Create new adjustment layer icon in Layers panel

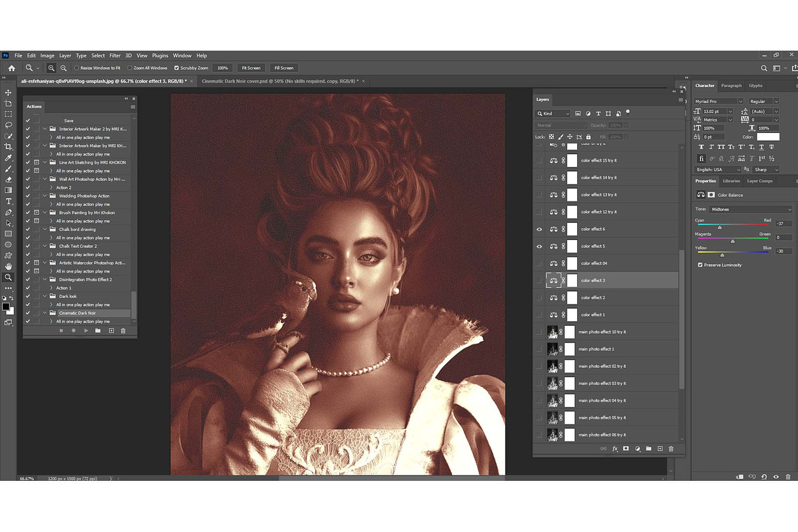(x=637, y=449)
